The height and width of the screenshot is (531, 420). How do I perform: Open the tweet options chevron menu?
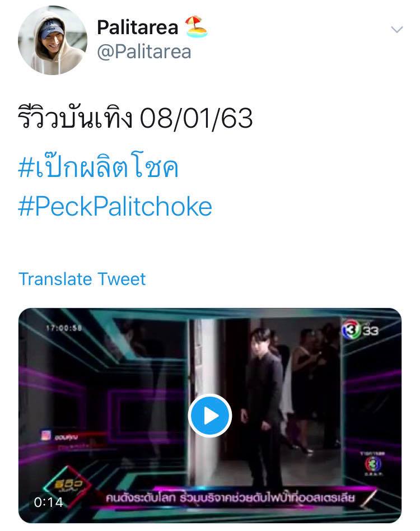(396, 30)
